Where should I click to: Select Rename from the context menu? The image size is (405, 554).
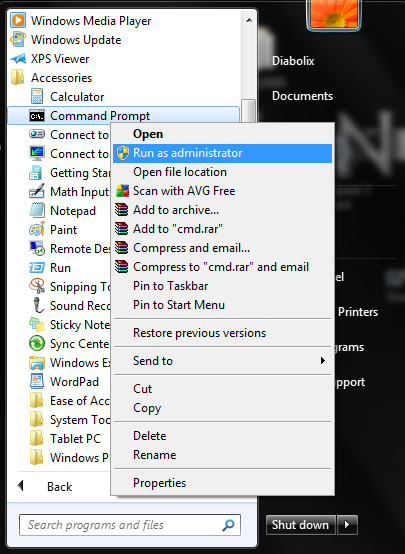point(222,455)
